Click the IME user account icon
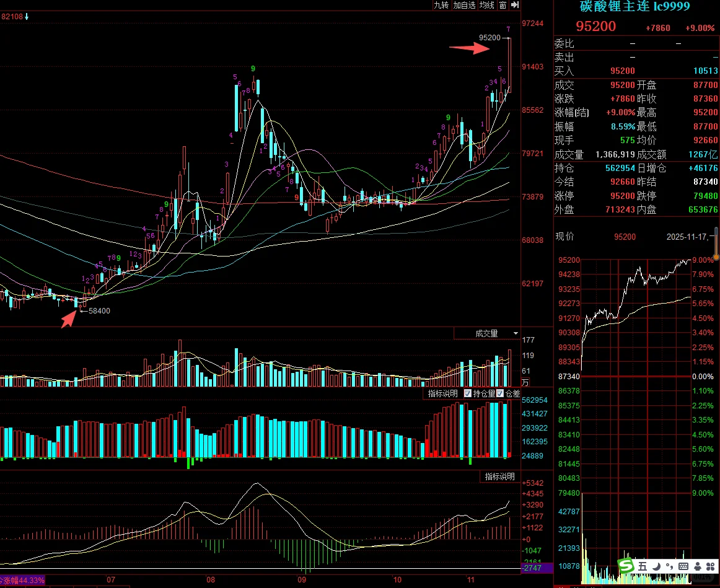The image size is (720, 588). (x=698, y=566)
